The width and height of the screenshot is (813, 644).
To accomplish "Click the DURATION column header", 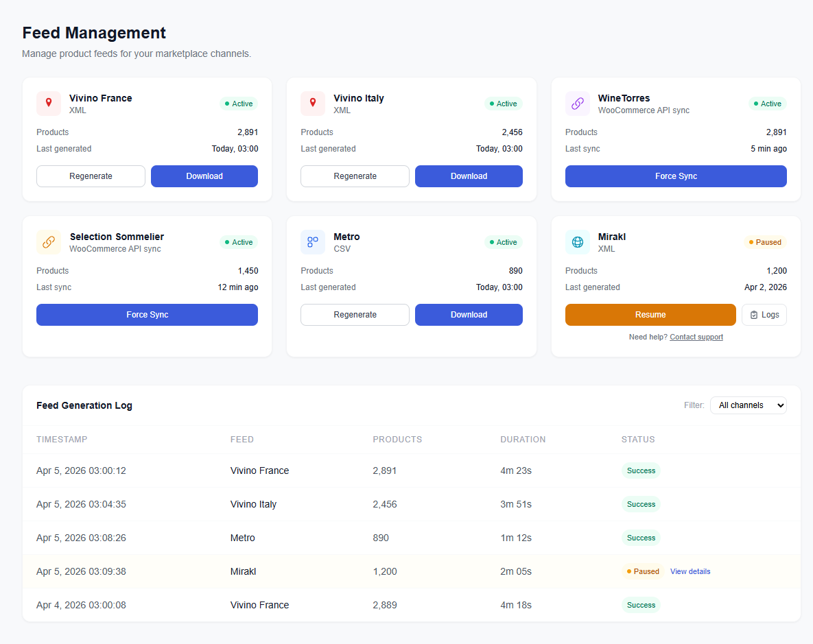I will (523, 440).
